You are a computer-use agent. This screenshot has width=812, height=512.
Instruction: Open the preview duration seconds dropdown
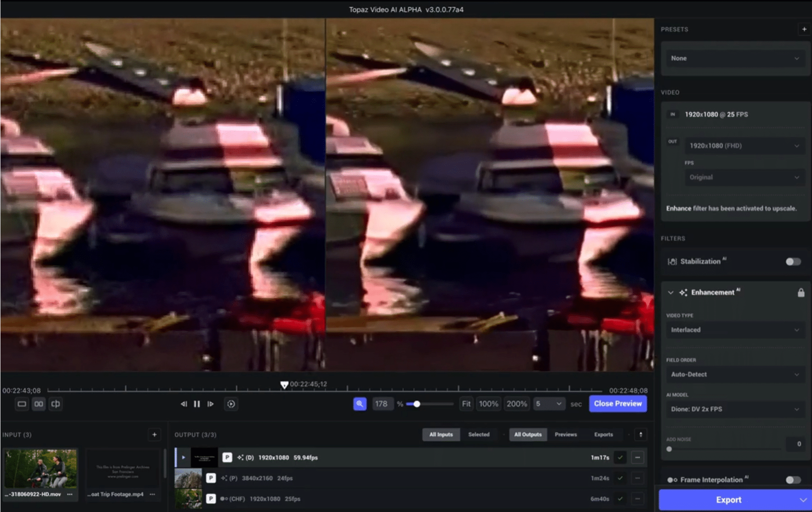[x=549, y=404]
